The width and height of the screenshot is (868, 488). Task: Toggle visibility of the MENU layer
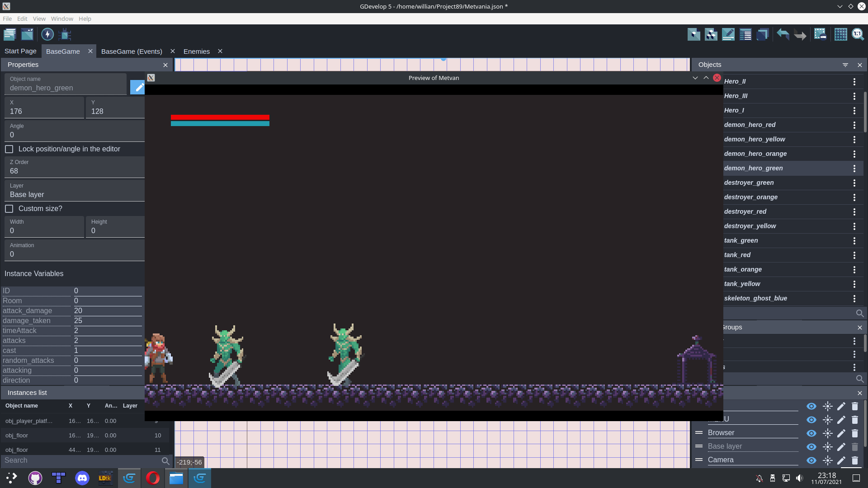point(811,420)
